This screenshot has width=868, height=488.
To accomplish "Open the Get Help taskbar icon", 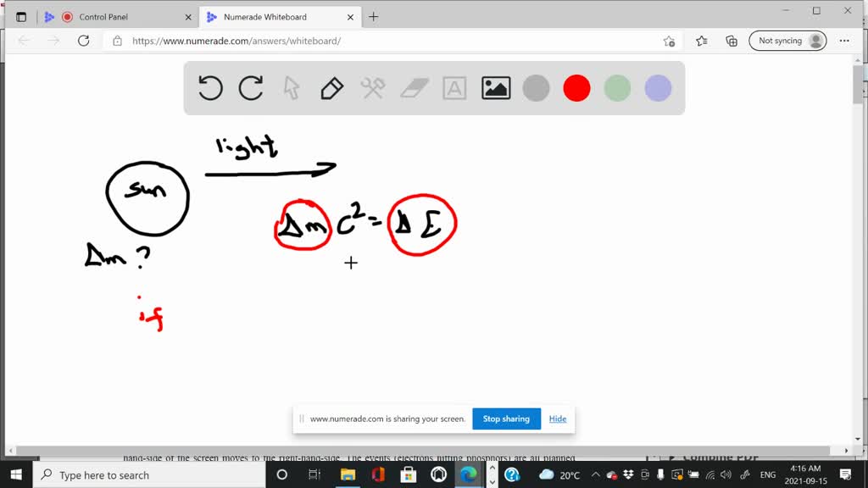I will coord(512,474).
